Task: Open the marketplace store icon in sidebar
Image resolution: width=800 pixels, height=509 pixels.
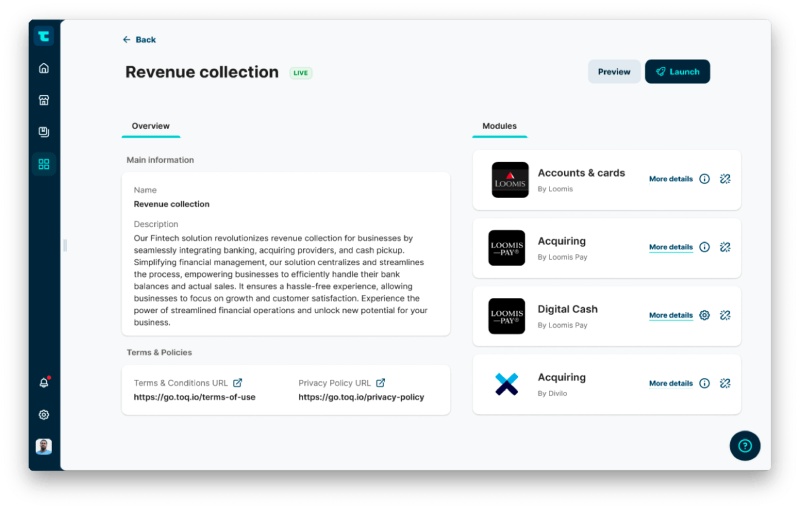Action: click(x=43, y=100)
